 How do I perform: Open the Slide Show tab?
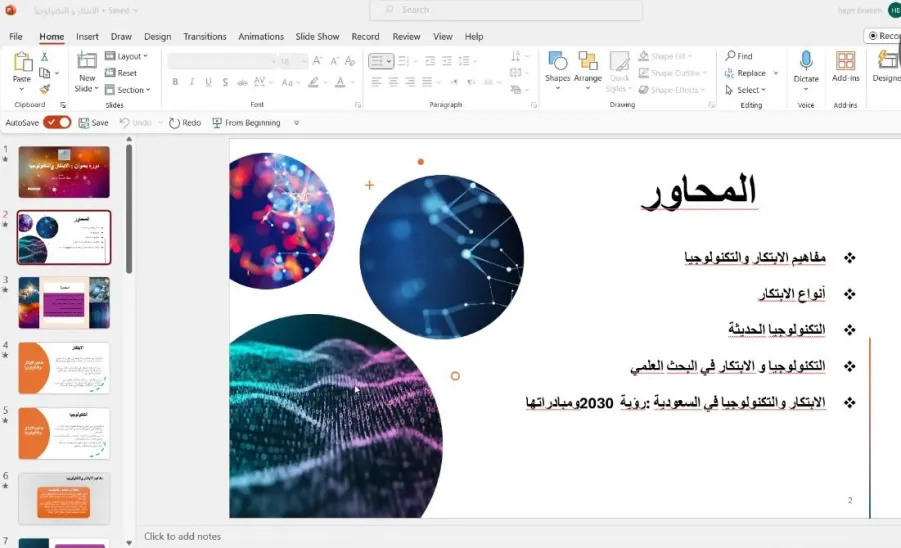pos(317,36)
